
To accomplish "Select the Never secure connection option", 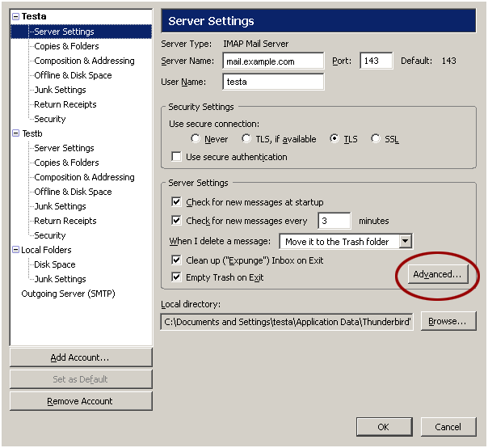I will click(196, 138).
